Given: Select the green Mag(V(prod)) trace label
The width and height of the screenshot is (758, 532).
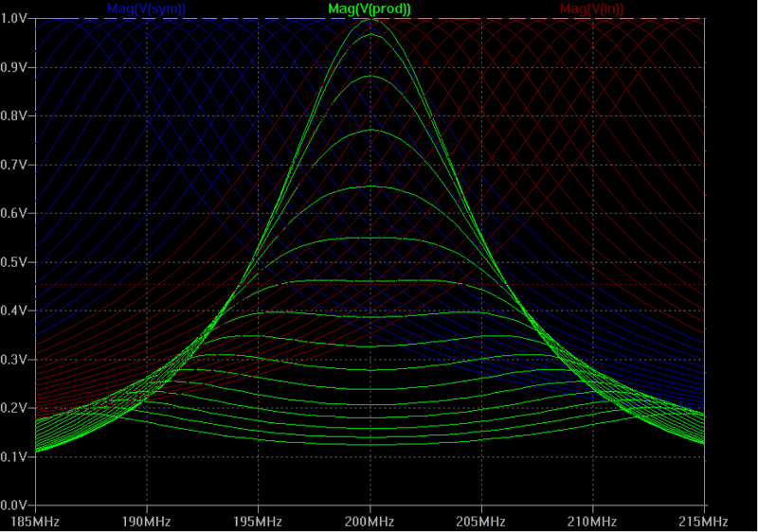Looking at the screenshot, I should coord(370,9).
